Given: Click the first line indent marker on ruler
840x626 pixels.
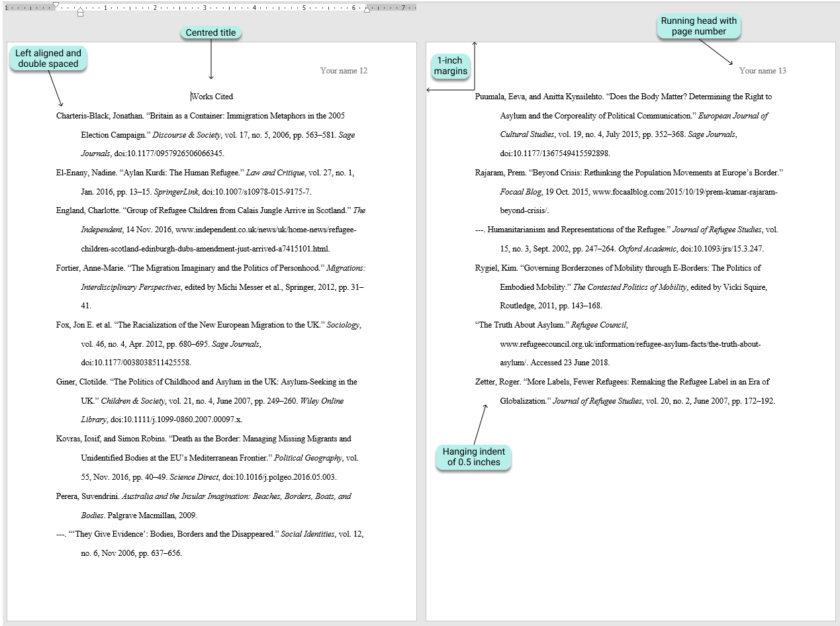Looking at the screenshot, I should click(x=56, y=5).
